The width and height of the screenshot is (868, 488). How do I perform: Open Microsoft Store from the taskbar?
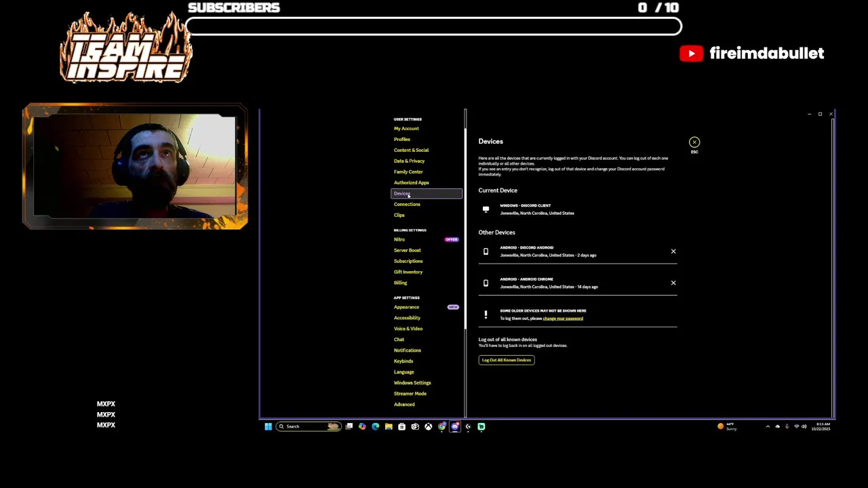coord(401,426)
